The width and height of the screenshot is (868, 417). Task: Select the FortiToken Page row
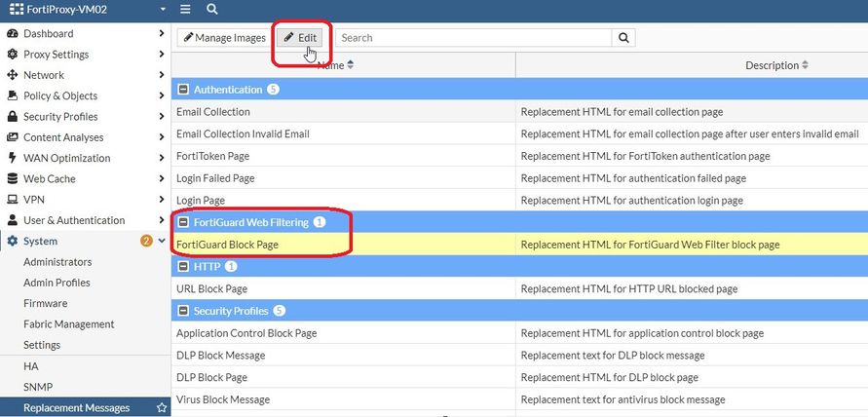click(x=519, y=156)
